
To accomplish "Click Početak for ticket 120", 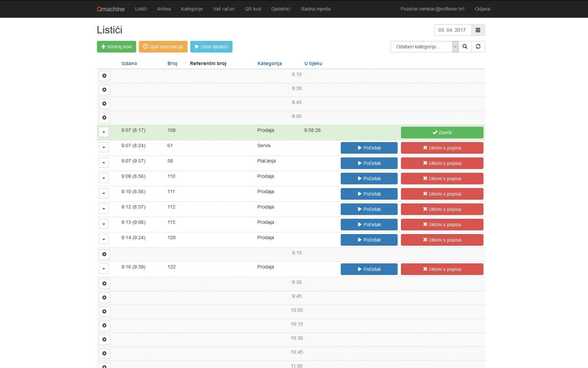I will click(x=369, y=240).
